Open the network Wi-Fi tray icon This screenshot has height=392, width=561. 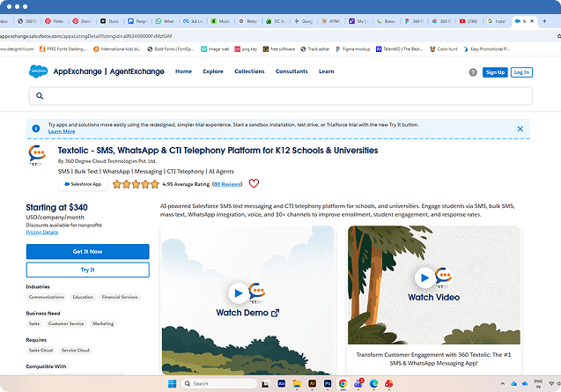pyautogui.click(x=551, y=384)
